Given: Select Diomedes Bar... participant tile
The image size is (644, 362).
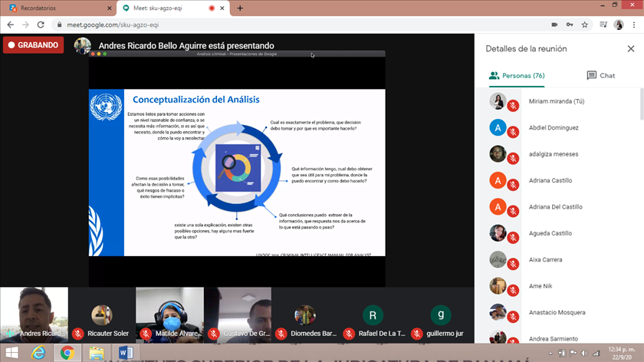Looking at the screenshot, I should pyautogui.click(x=305, y=315).
